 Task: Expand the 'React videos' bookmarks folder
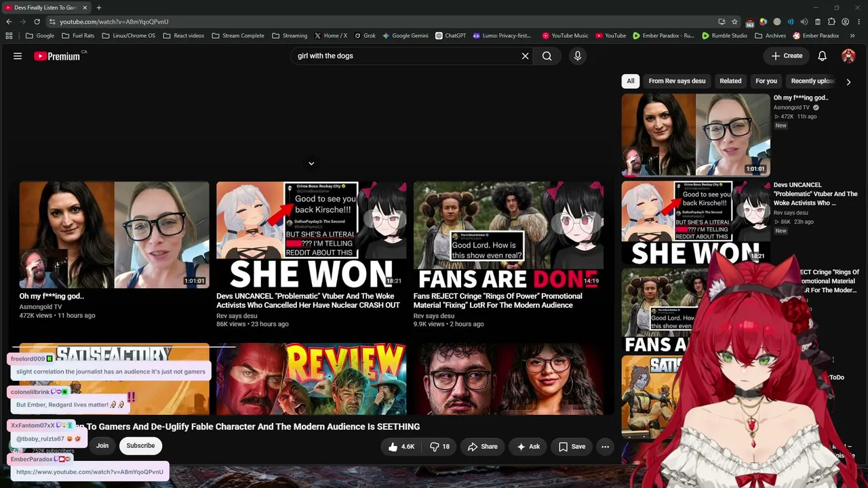coord(183,36)
